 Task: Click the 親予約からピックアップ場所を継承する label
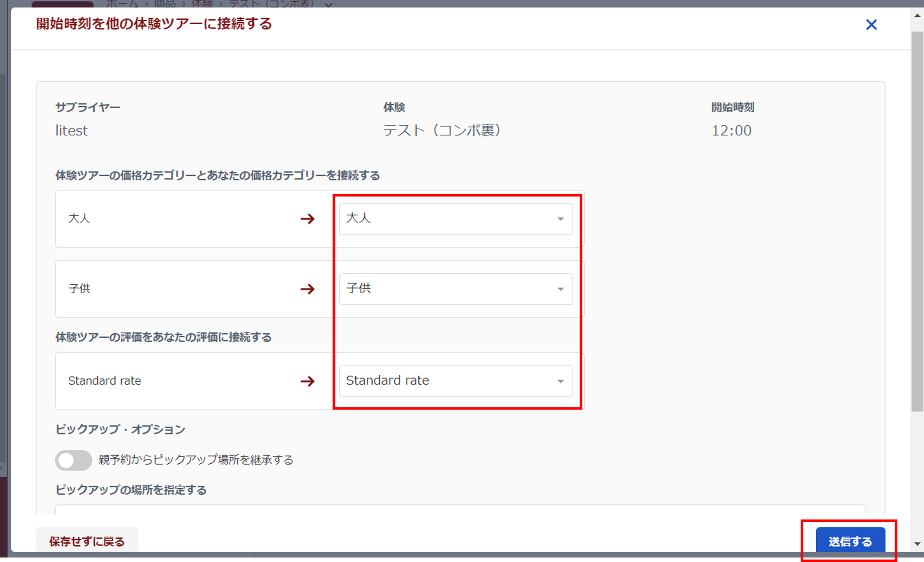[196, 460]
